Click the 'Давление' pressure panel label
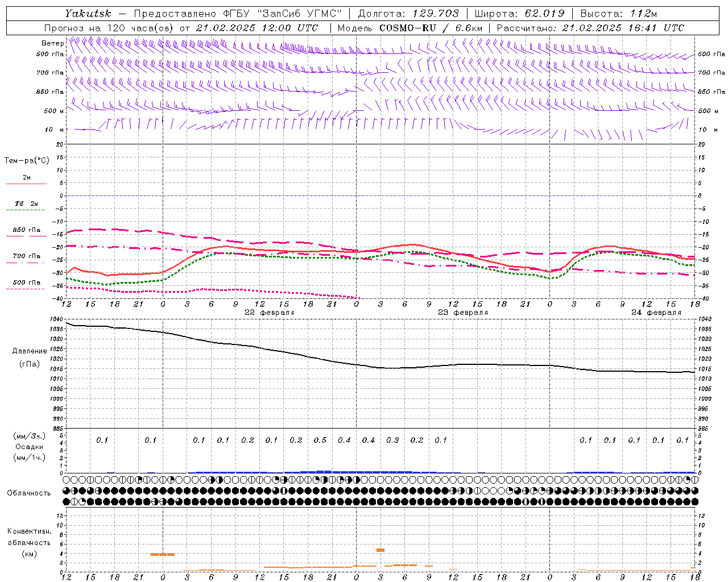728x582 pixels. coord(30,351)
